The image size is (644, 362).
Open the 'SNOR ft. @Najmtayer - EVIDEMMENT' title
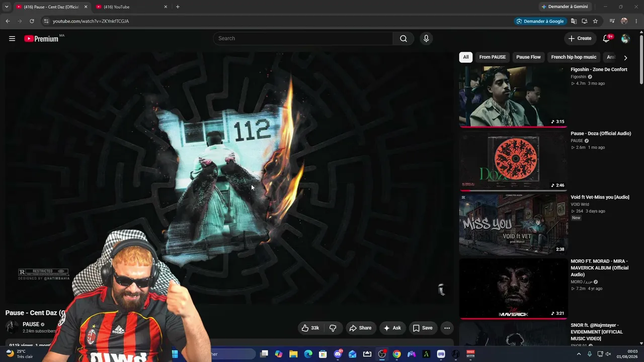[x=597, y=332]
